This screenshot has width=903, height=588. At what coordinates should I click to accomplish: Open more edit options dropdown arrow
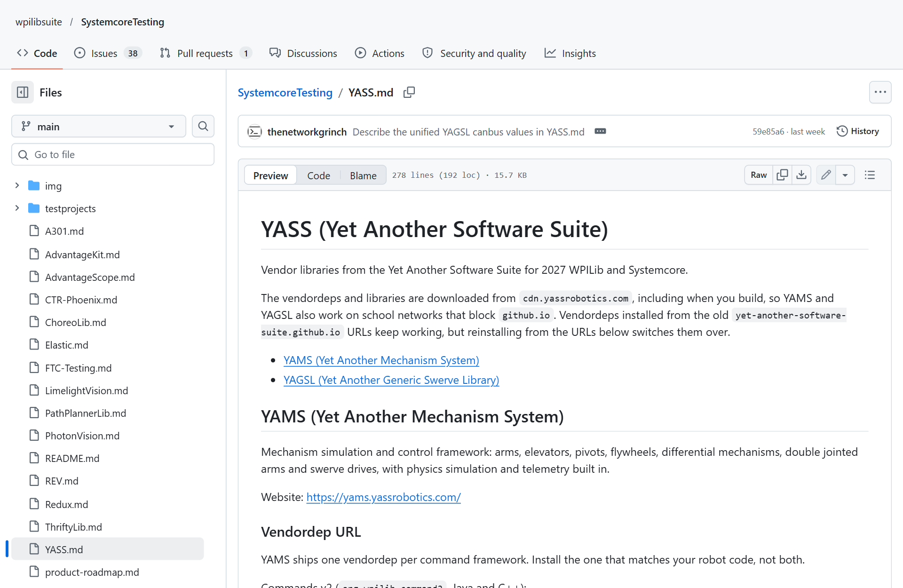[x=845, y=175]
